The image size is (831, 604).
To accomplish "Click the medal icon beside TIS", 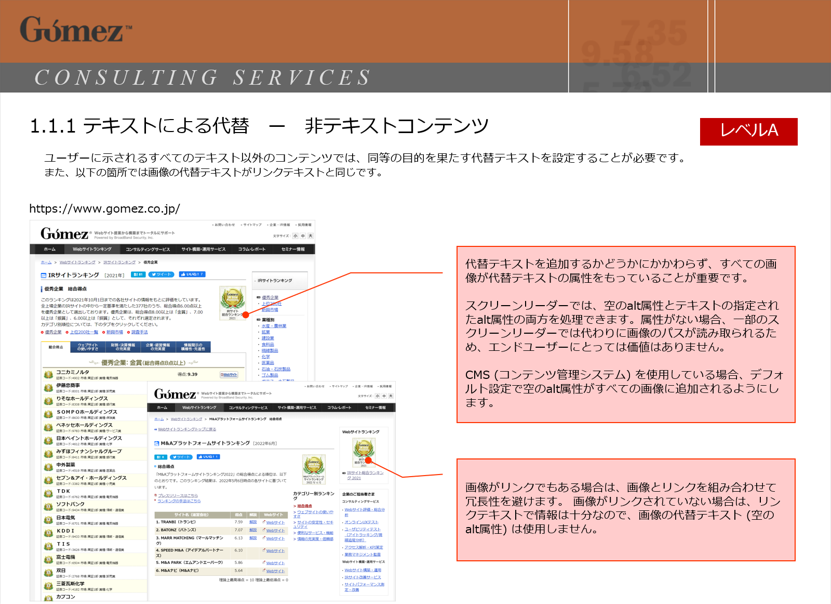I will pos(48,547).
